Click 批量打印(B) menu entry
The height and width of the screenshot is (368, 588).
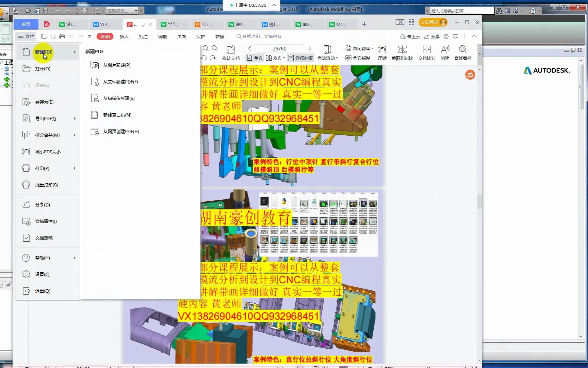click(x=48, y=185)
